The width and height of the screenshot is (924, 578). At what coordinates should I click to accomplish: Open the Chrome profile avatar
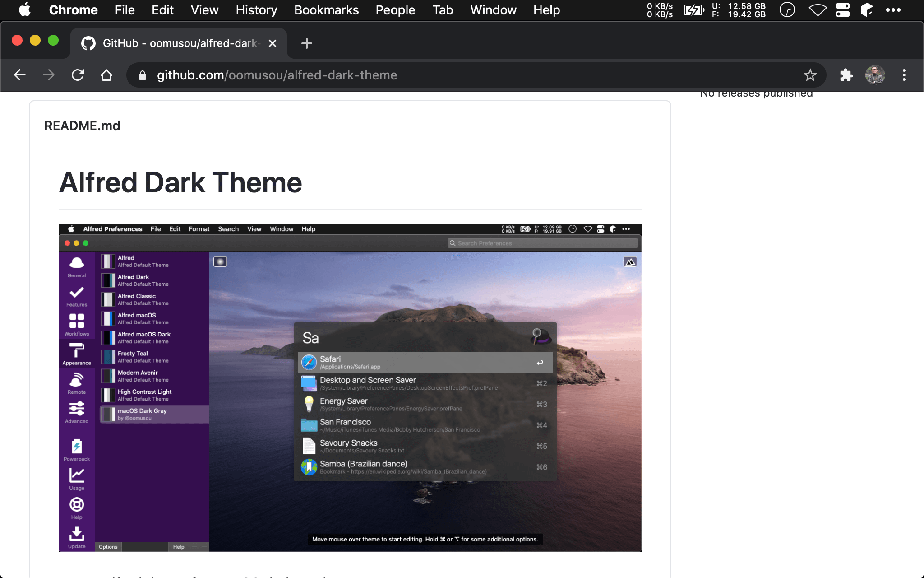(x=875, y=75)
